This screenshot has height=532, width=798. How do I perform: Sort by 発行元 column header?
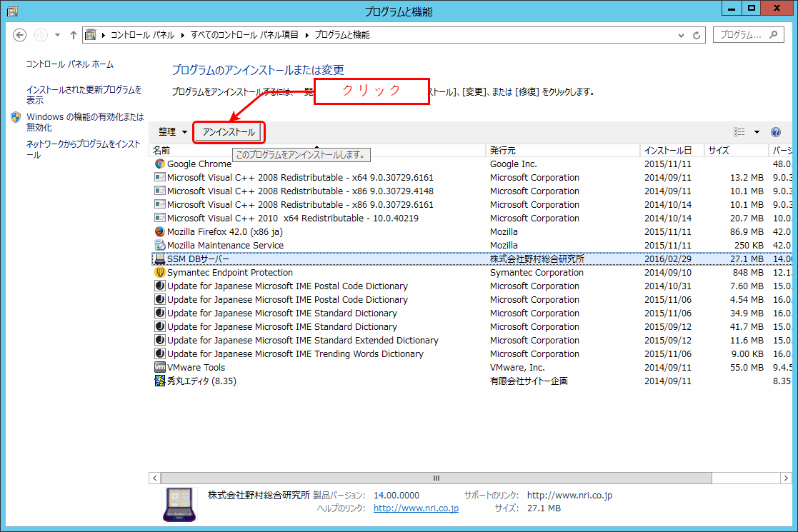[563, 151]
